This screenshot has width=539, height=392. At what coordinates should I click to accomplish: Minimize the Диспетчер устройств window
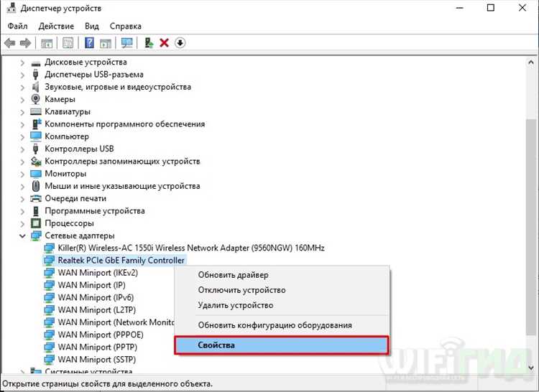pos(460,8)
